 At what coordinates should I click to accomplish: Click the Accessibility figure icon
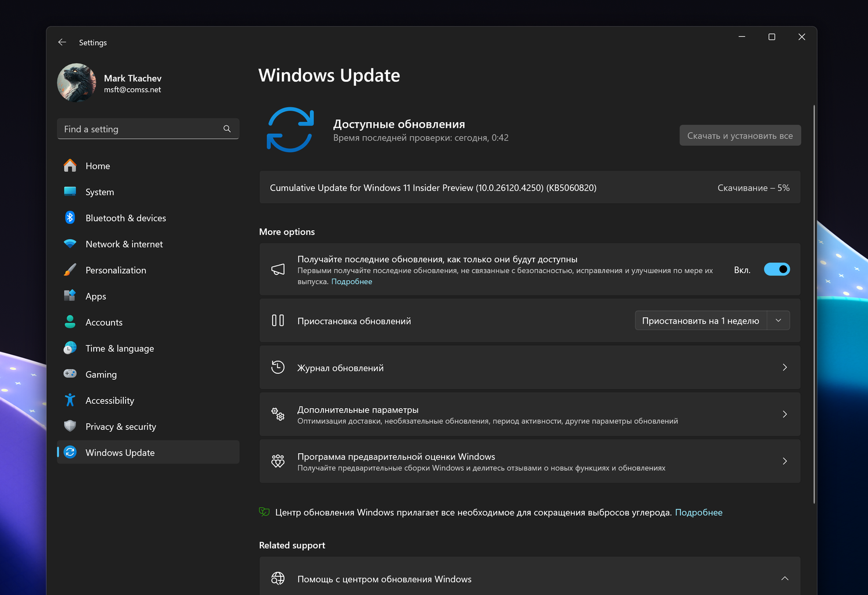pyautogui.click(x=70, y=400)
